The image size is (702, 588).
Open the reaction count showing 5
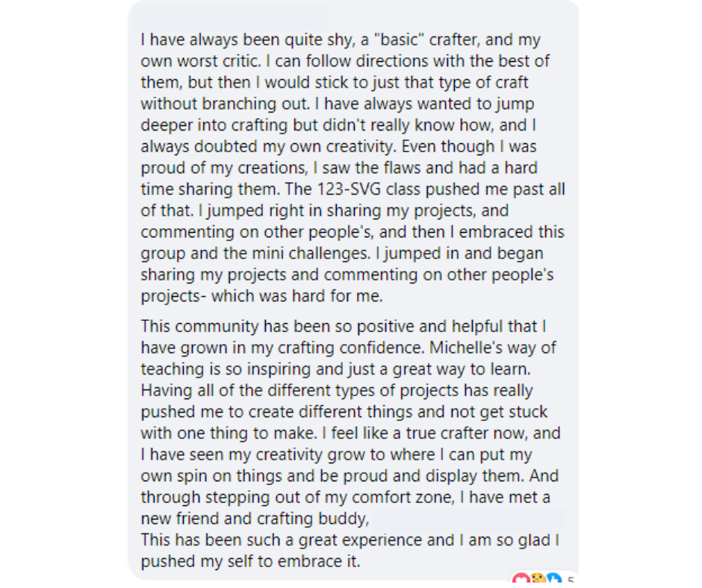[x=571, y=580]
